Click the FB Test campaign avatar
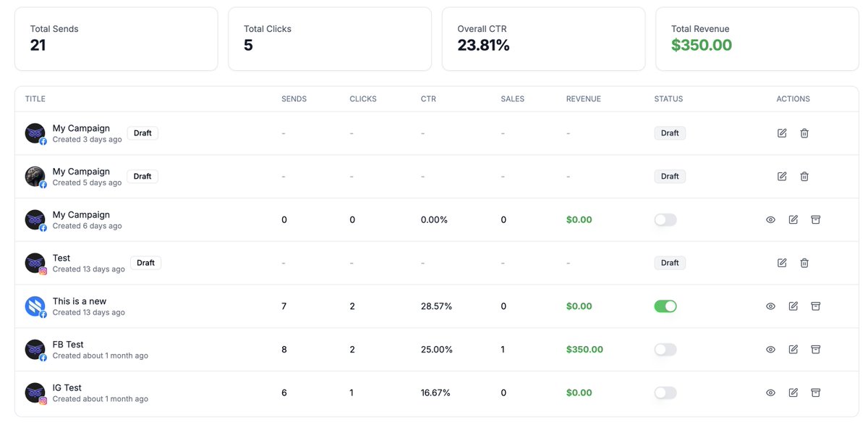The width and height of the screenshot is (868, 425). click(x=35, y=350)
